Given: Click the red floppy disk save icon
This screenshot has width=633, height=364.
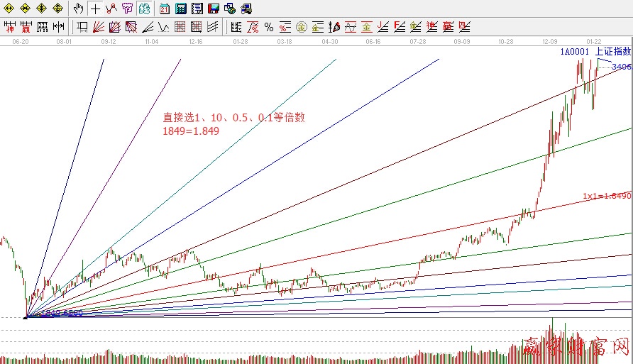Looking at the screenshot, I should pos(214,9).
